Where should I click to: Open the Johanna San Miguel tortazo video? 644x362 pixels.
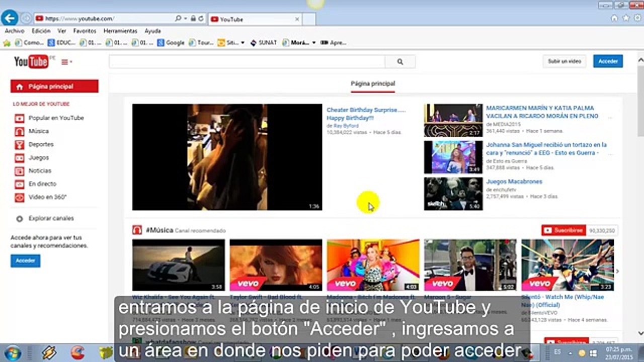point(546,148)
